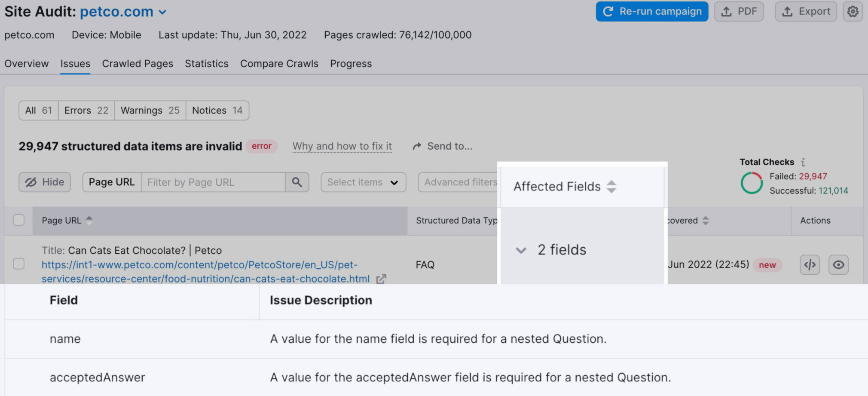
Task: Open the Advanced filters dropdown
Action: point(458,182)
